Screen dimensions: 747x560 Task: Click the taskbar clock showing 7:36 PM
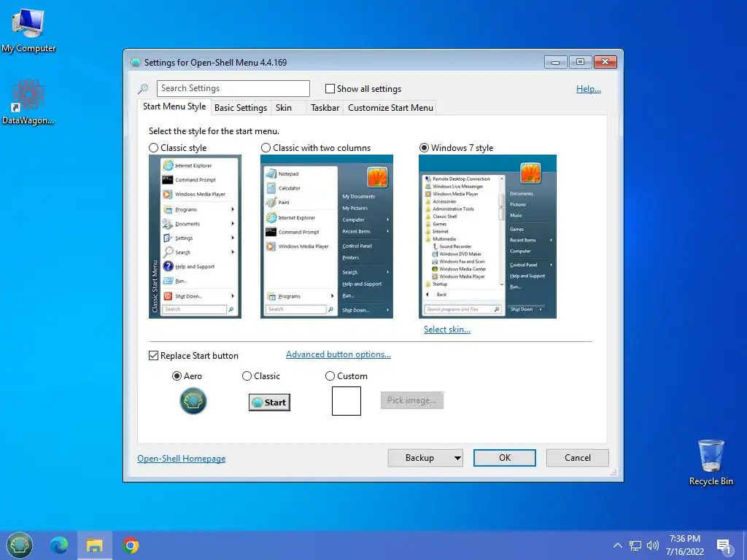coord(684,545)
